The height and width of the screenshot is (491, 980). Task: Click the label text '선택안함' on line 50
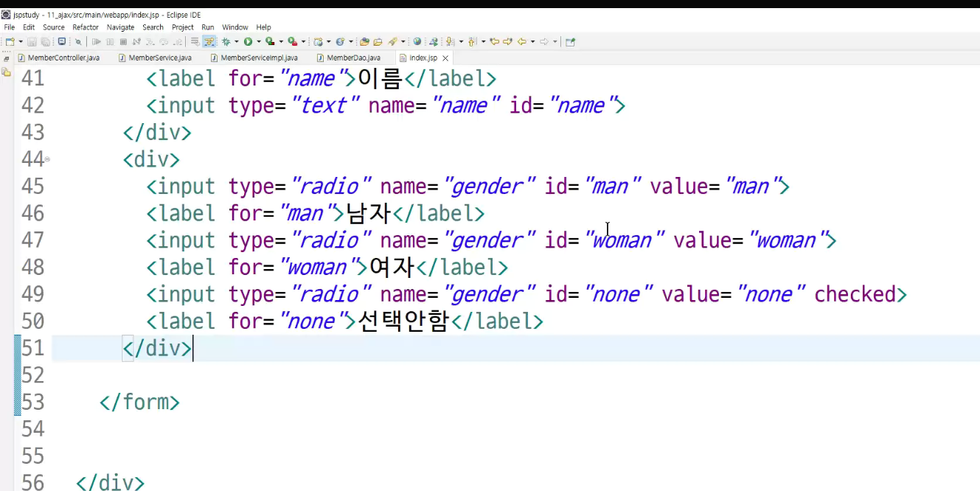403,321
